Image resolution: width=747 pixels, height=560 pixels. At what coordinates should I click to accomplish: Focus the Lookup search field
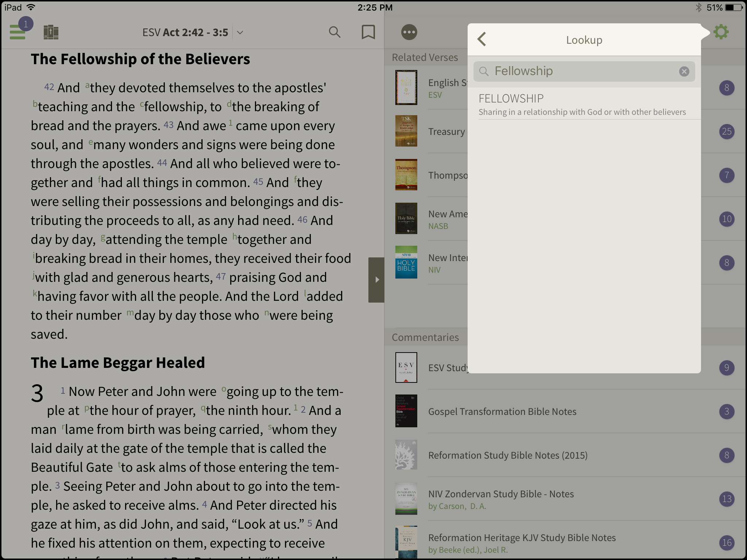[x=584, y=71]
